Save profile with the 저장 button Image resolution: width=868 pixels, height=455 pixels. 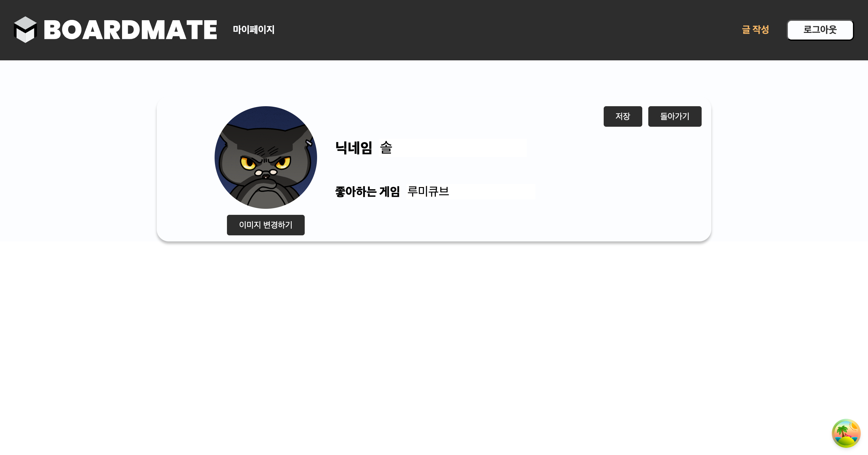[623, 116]
